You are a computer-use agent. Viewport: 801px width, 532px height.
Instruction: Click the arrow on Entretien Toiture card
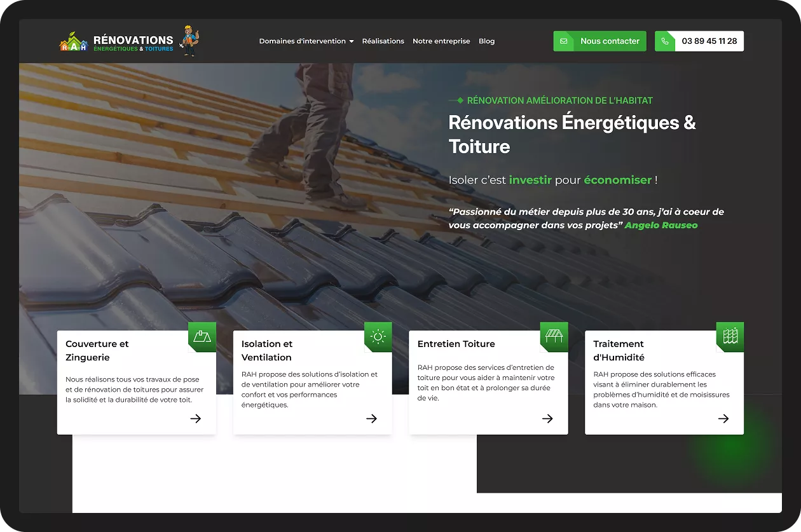pos(547,418)
